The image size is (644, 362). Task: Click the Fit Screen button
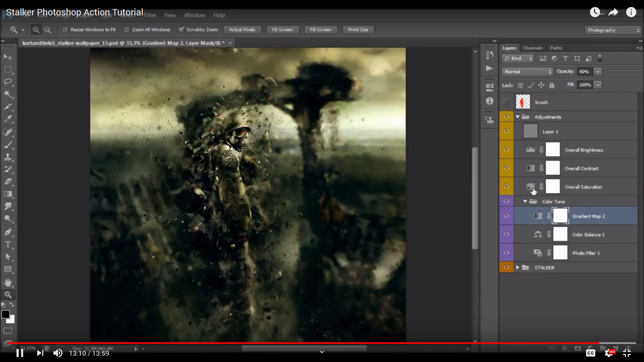(282, 30)
